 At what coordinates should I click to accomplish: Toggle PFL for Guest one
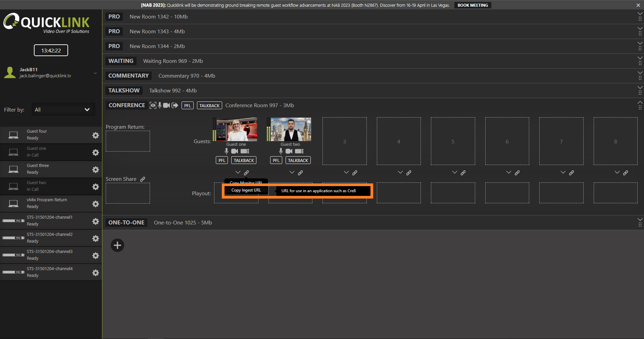pyautogui.click(x=222, y=160)
